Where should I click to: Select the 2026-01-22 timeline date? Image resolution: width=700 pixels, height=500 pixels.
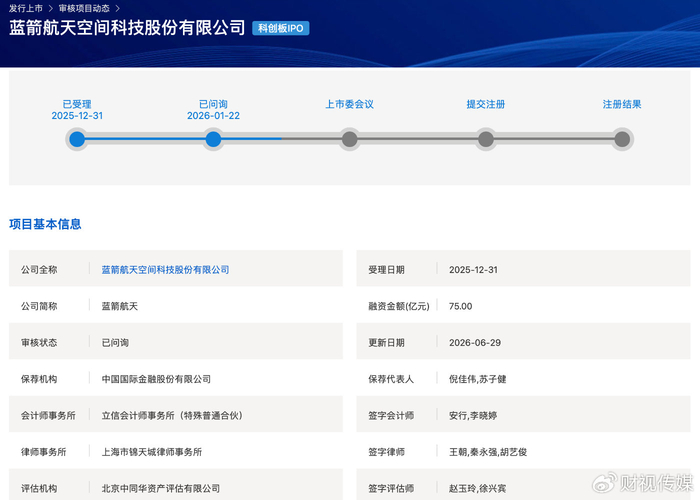[213, 116]
